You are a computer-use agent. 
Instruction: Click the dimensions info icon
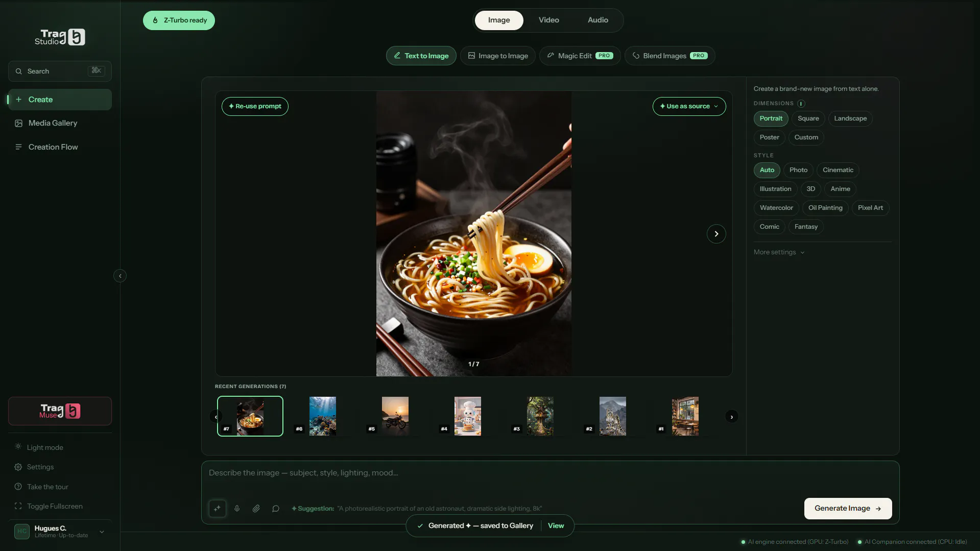[801, 104]
